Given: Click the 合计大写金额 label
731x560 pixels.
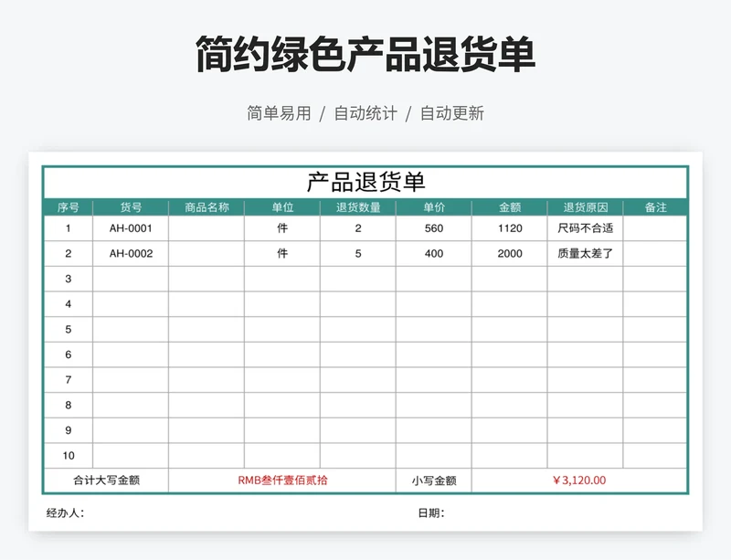Looking at the screenshot, I should tap(106, 481).
